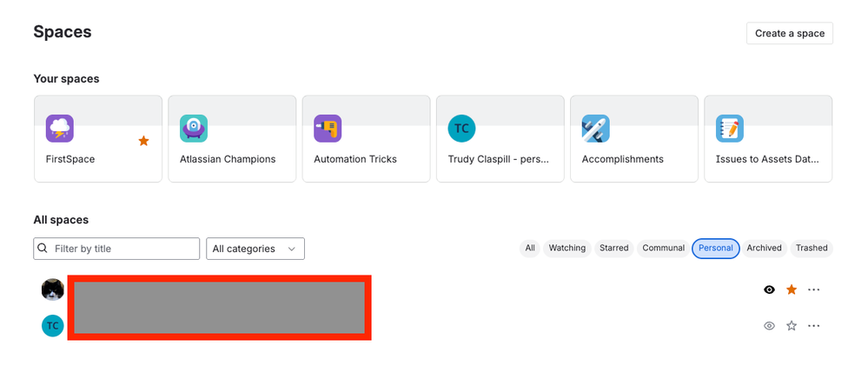This screenshot has width=868, height=366.
Task: Click the cat photo space avatar
Action: point(53,289)
